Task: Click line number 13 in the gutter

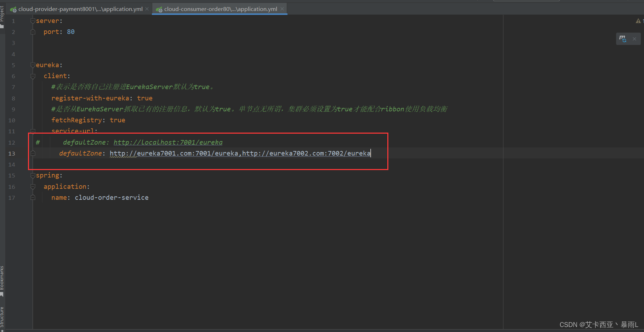Action: click(x=12, y=153)
